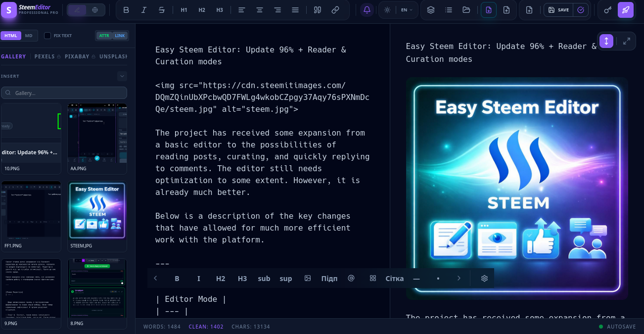Open notifications bell icon
644x334 pixels.
click(367, 10)
